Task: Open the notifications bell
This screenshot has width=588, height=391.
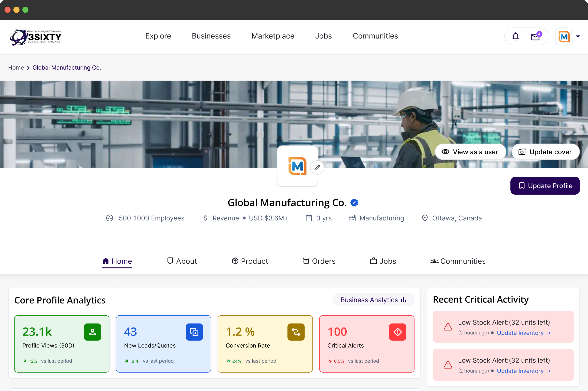Action: [x=515, y=36]
